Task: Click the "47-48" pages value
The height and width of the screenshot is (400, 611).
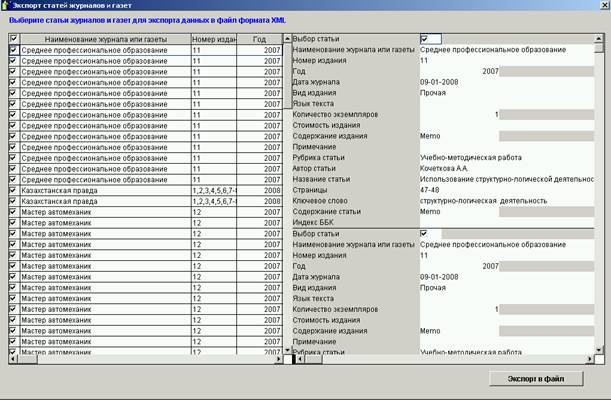Action: point(429,190)
